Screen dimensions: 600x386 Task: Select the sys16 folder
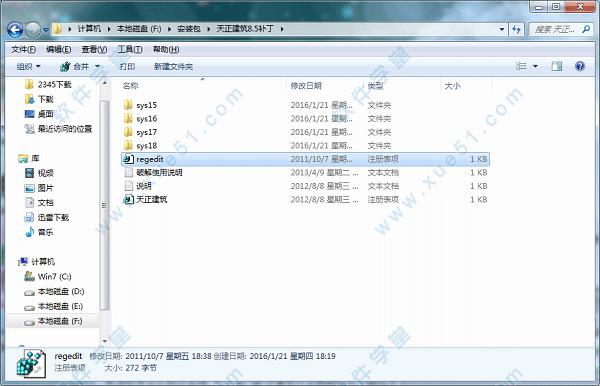(x=305, y=119)
